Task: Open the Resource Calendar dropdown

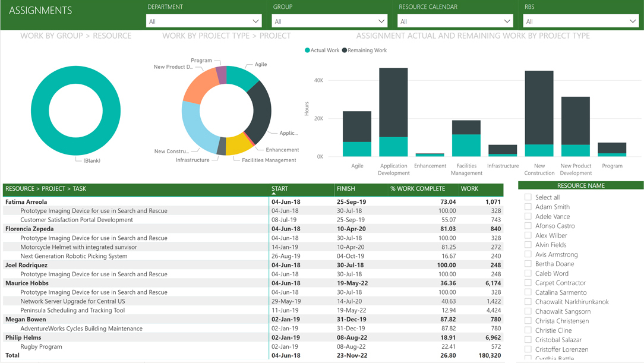Action: [x=455, y=21]
